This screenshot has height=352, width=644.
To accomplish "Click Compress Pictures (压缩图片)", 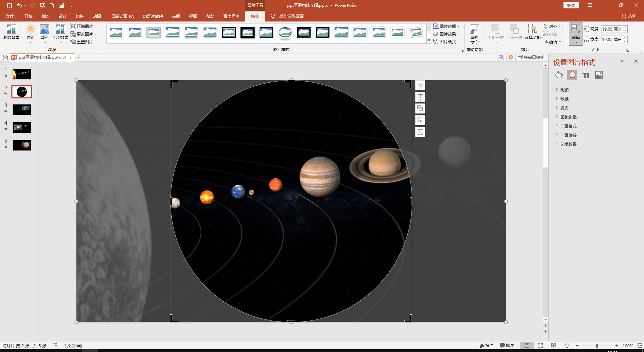I will pos(82,26).
